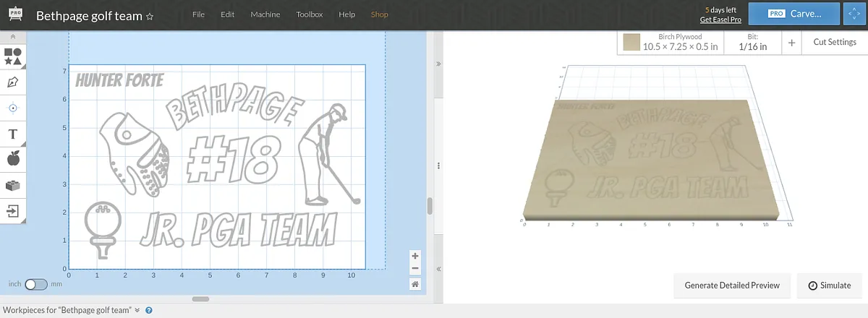Select the HUNTER FORTE text object
The width and height of the screenshot is (868, 318).
coord(119,79)
